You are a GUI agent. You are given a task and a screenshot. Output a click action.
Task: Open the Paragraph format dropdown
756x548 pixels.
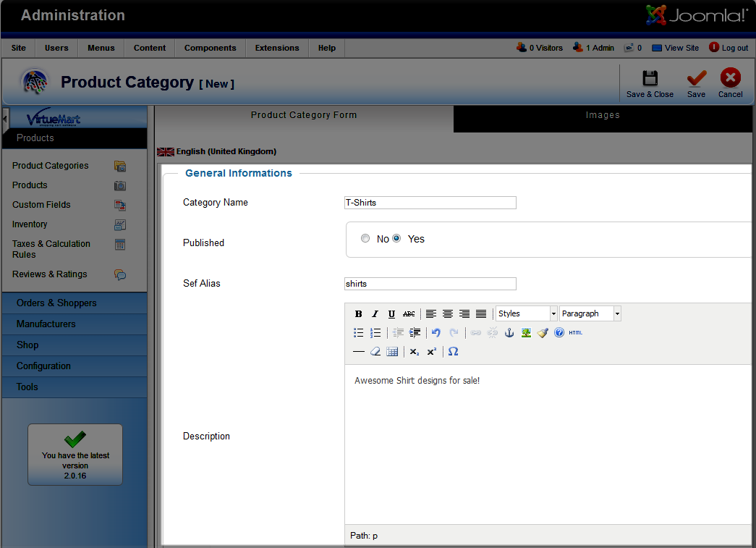click(590, 313)
